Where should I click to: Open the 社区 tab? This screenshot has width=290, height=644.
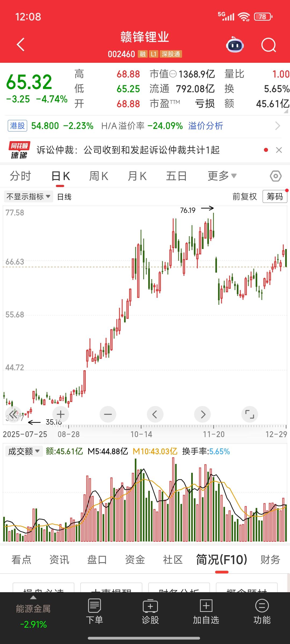[x=173, y=560]
